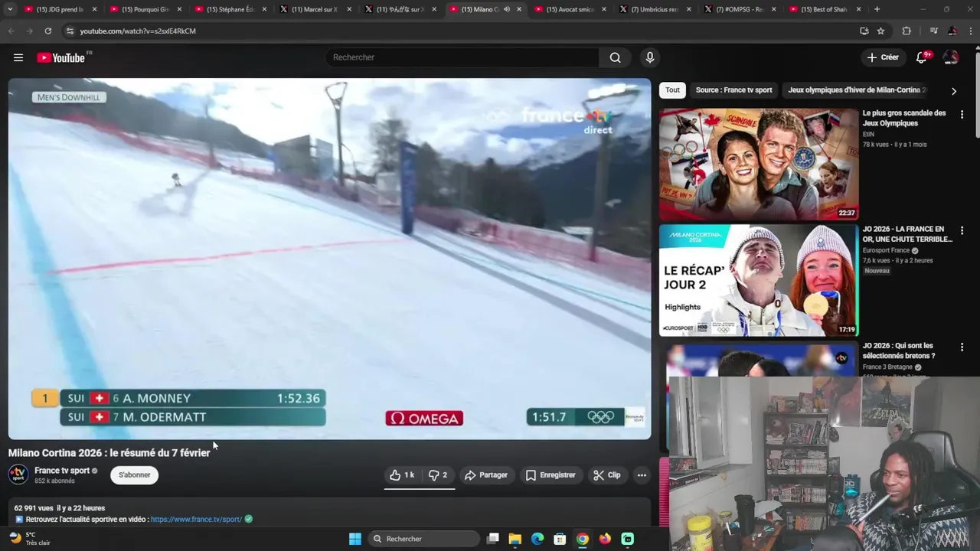Image resolution: width=980 pixels, height=551 pixels.
Task: Save video with Enregistrer button
Action: pyautogui.click(x=550, y=475)
